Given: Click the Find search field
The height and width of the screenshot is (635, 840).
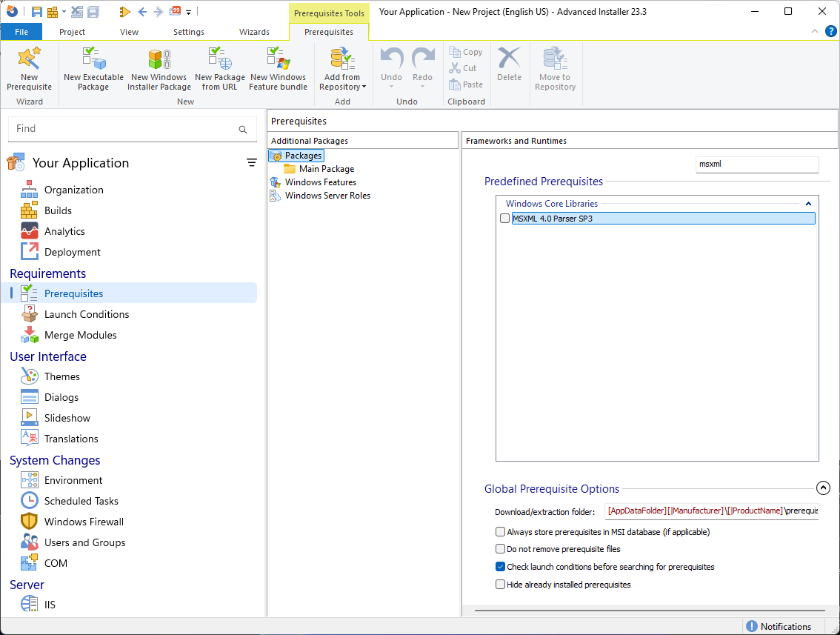Looking at the screenshot, I should point(126,129).
